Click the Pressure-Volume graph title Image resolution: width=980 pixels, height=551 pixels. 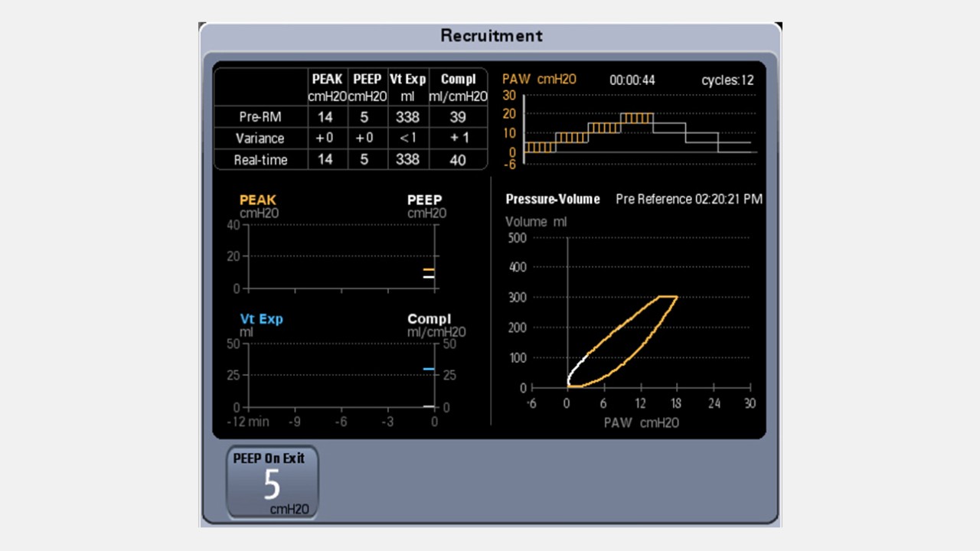click(x=553, y=199)
